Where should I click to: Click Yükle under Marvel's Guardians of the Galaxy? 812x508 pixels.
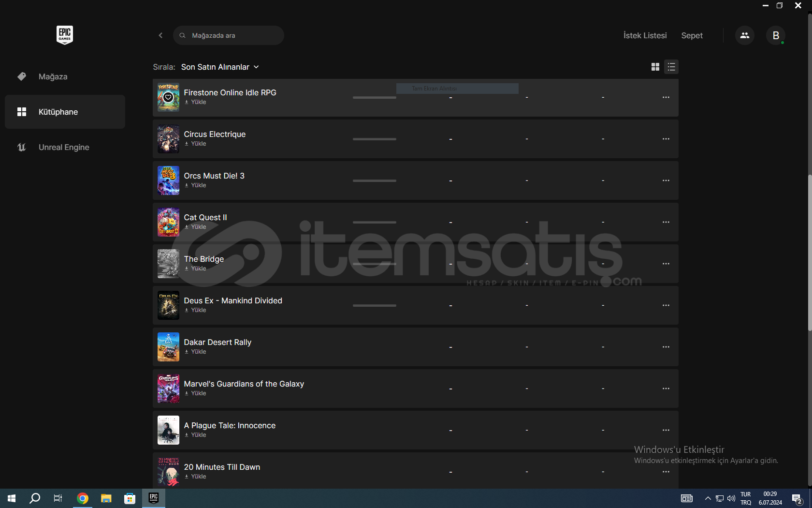tap(195, 393)
